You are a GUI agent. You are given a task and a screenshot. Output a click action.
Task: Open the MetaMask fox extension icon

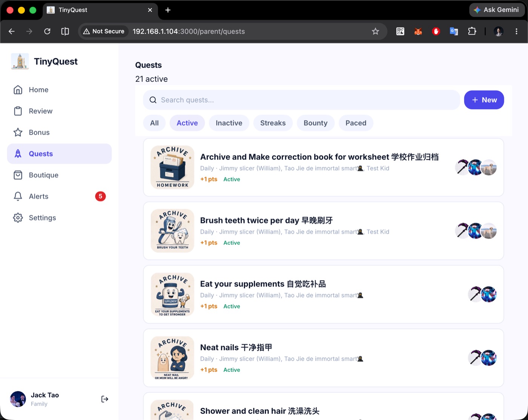point(418,31)
